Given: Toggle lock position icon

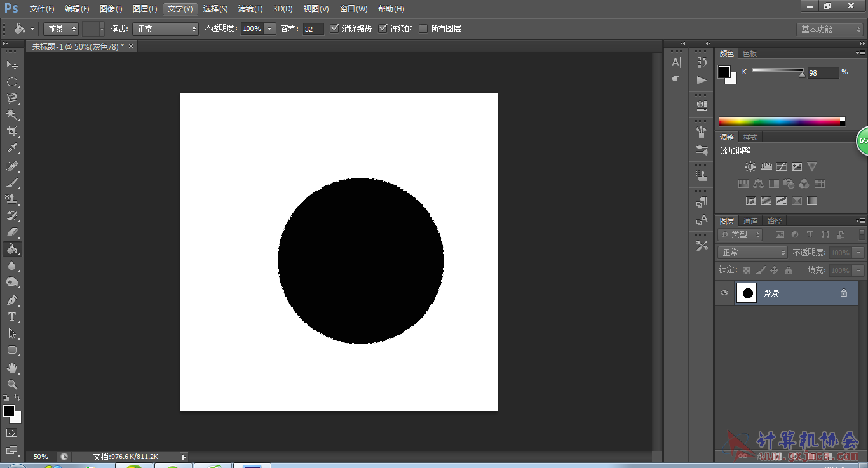Looking at the screenshot, I should tap(774, 271).
